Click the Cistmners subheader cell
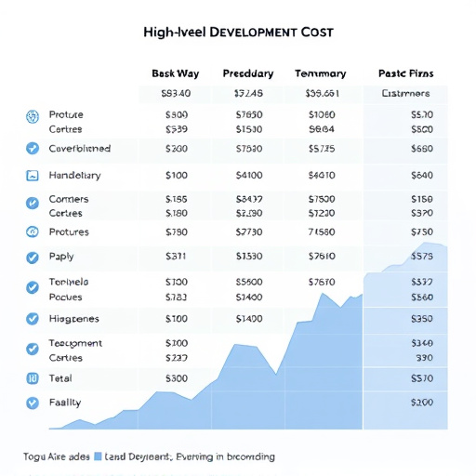Viewport: 476px width, 476px height. pos(405,93)
